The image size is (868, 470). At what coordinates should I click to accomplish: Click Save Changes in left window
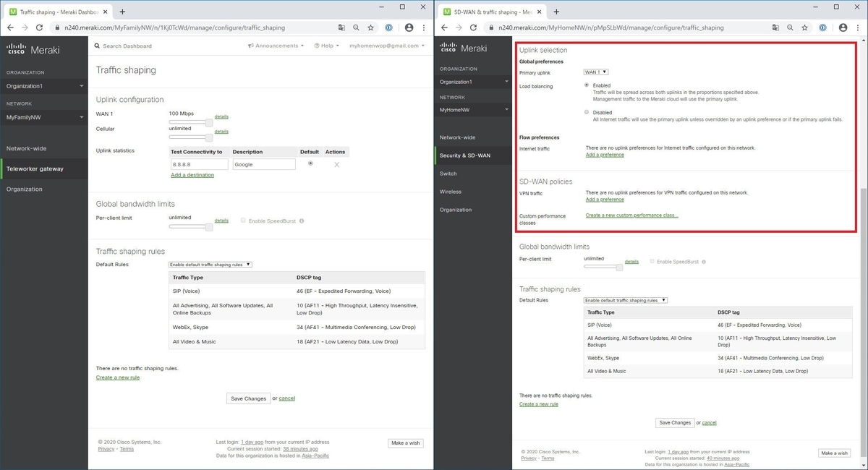(248, 398)
